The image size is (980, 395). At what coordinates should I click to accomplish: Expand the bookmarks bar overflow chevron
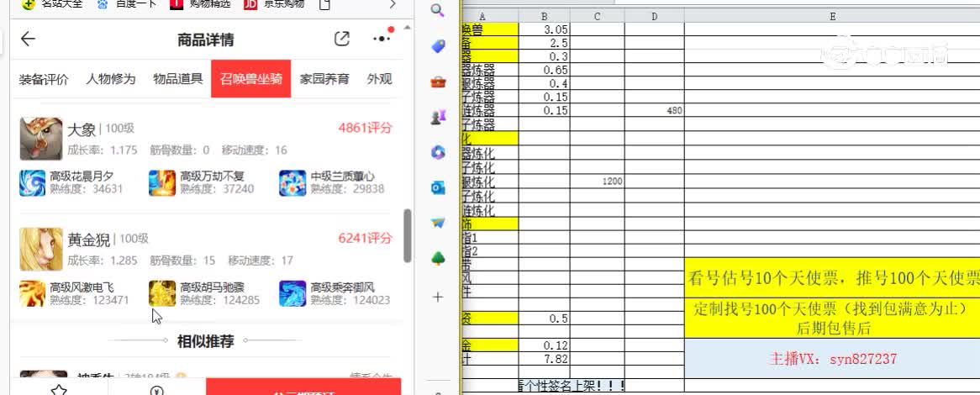pos(393,4)
